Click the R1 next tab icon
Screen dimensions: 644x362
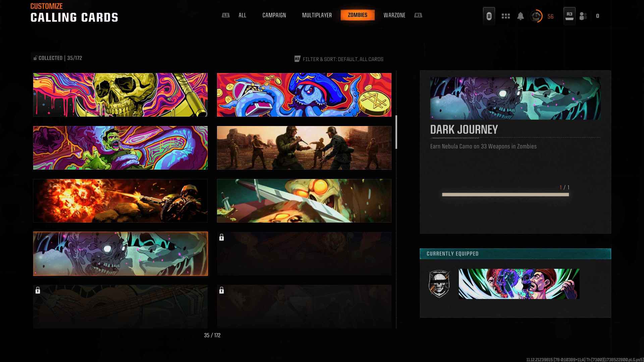pyautogui.click(x=418, y=15)
